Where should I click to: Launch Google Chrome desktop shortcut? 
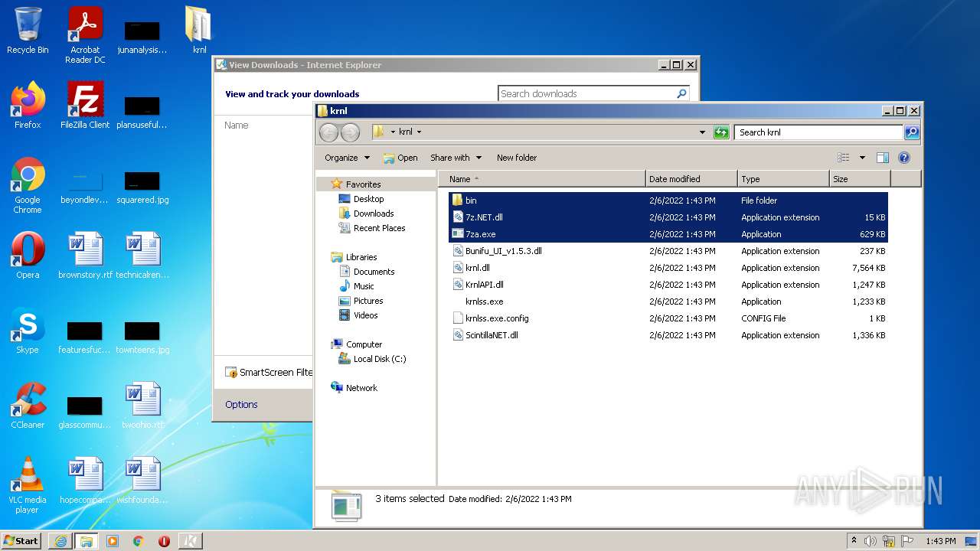pyautogui.click(x=28, y=185)
